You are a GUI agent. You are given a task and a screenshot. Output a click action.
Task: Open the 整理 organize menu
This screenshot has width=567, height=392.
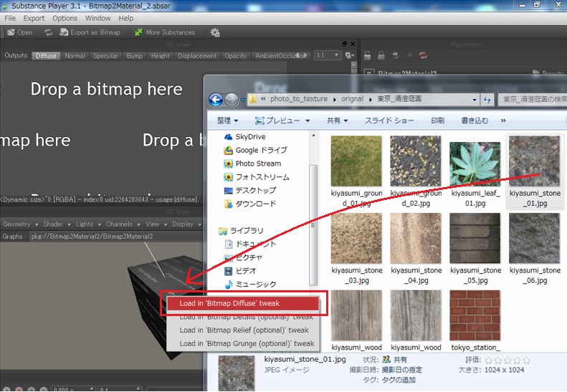point(227,120)
